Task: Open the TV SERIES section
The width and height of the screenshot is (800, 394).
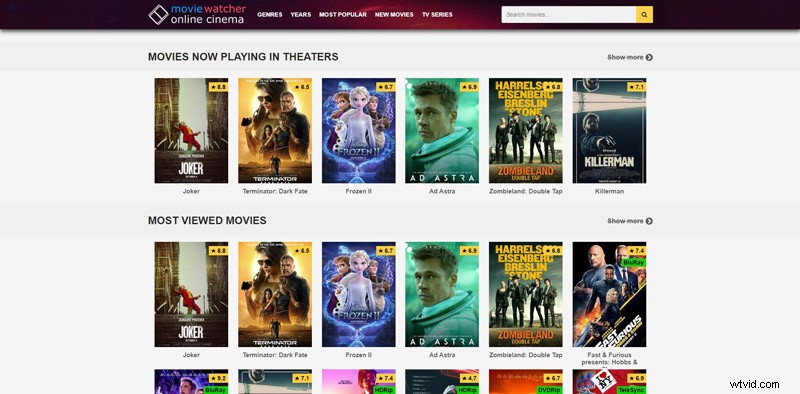Action: point(437,15)
